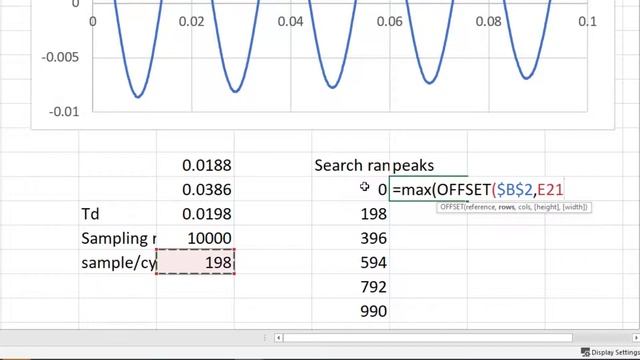Select search range cell with 792

pyautogui.click(x=351, y=287)
